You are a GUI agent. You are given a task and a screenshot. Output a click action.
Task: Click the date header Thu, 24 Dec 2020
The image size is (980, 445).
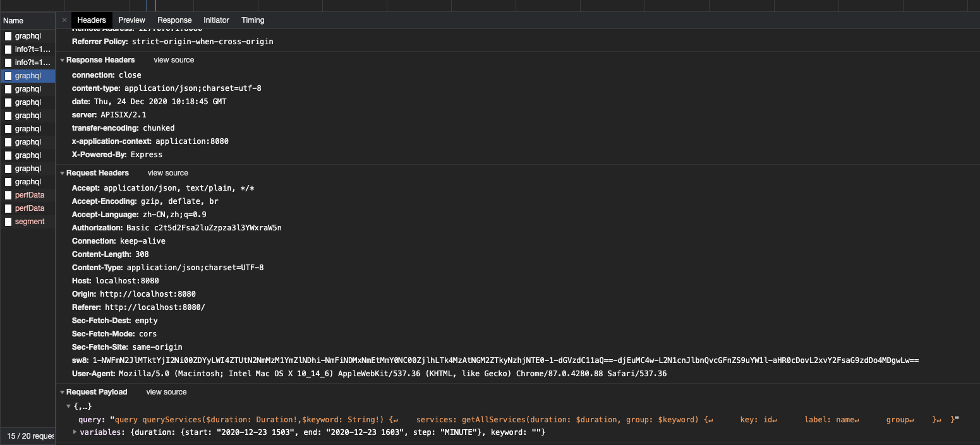149,102
